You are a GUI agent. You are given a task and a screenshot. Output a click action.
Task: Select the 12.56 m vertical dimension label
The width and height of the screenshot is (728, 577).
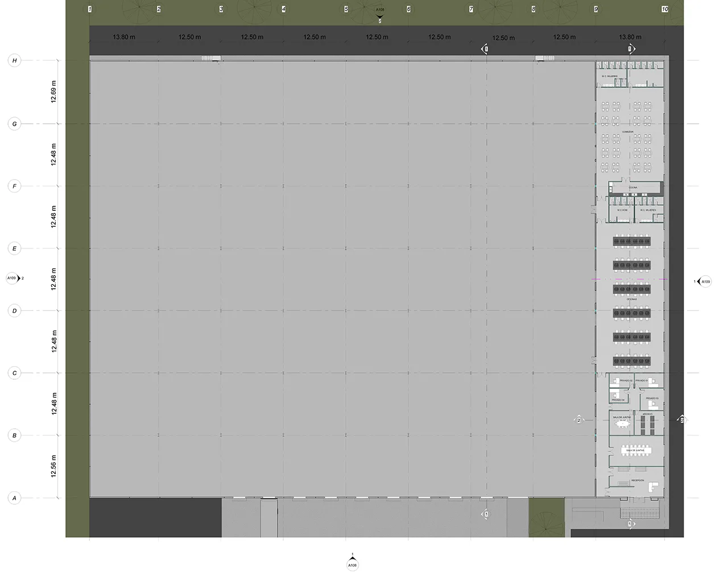[53, 466]
